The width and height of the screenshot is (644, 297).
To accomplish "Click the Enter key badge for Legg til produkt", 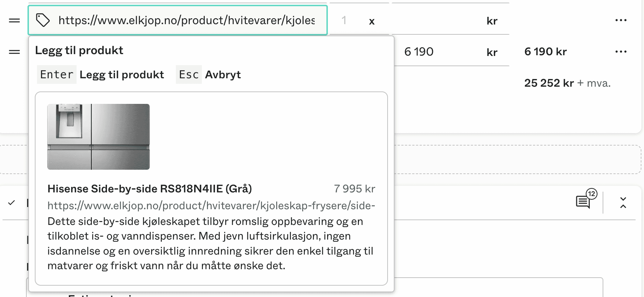I will tap(57, 74).
